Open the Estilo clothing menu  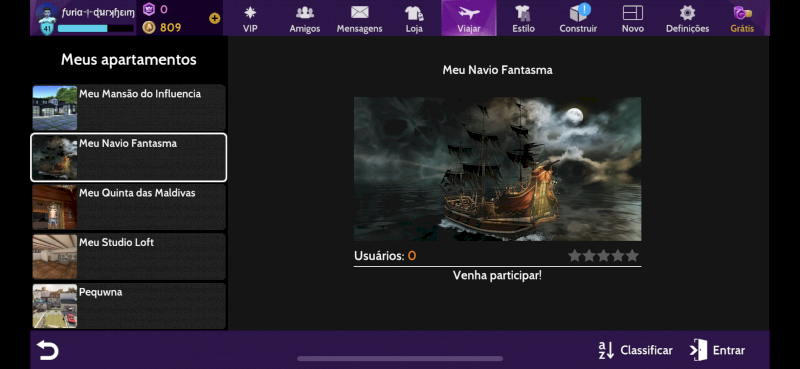[523, 19]
